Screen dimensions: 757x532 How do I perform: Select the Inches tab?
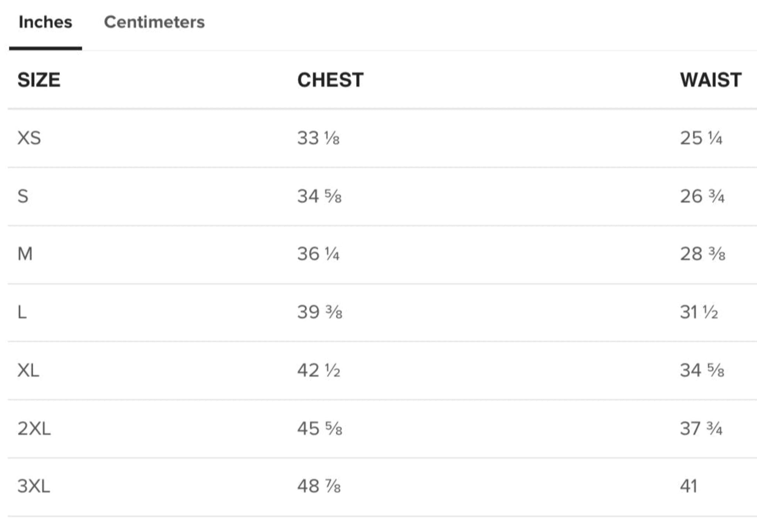click(x=45, y=22)
